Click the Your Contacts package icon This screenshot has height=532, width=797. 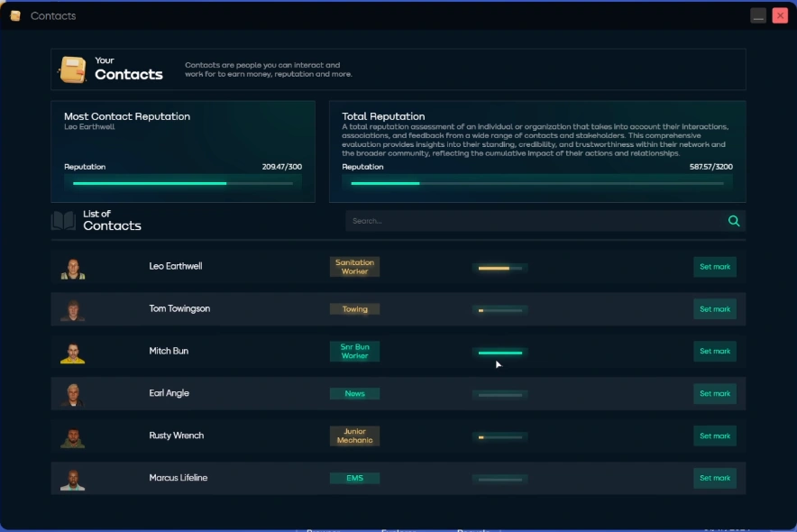(72, 69)
